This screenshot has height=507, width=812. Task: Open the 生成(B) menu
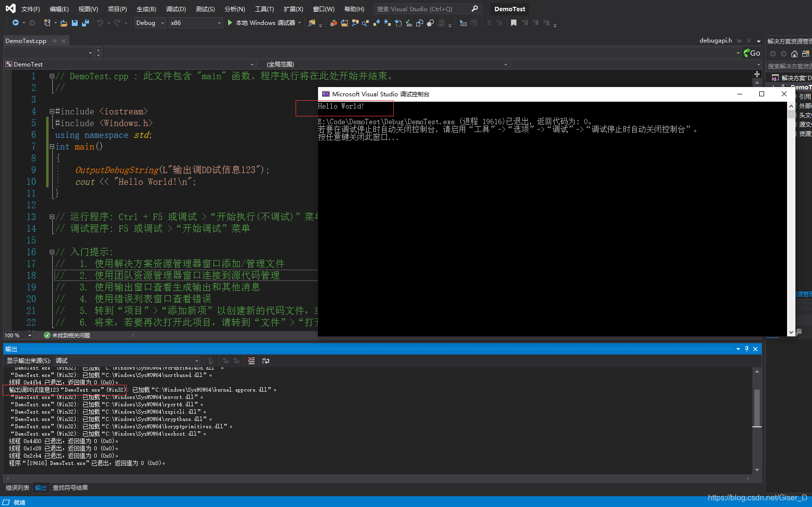(147, 9)
